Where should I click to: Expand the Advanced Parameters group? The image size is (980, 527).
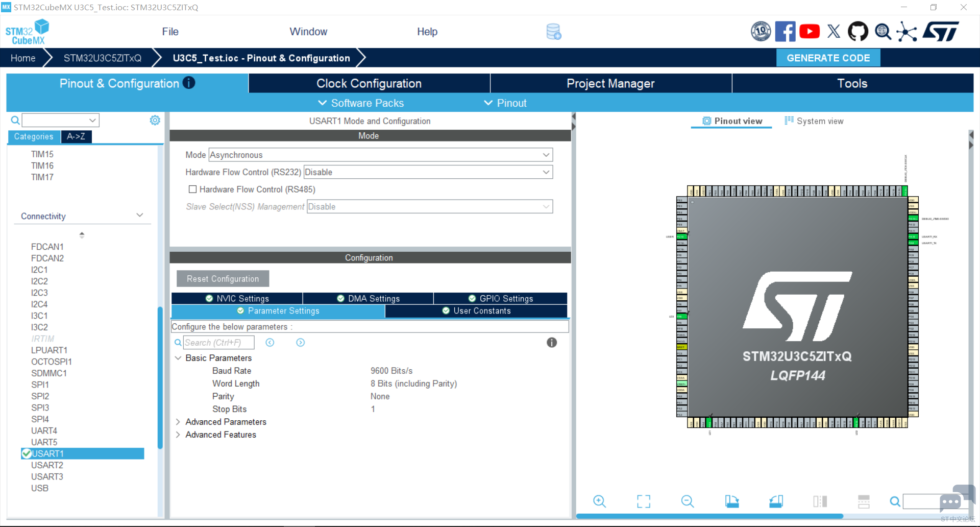(x=178, y=422)
